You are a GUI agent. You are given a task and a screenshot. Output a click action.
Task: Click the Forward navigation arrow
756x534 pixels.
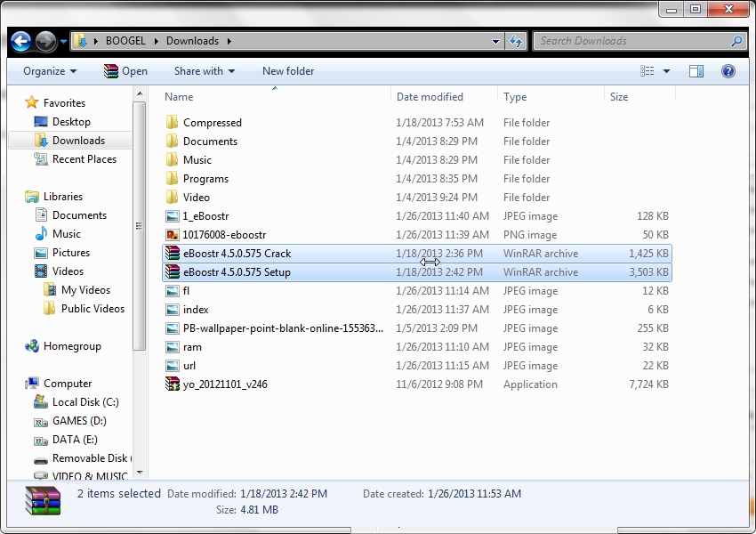click(45, 42)
